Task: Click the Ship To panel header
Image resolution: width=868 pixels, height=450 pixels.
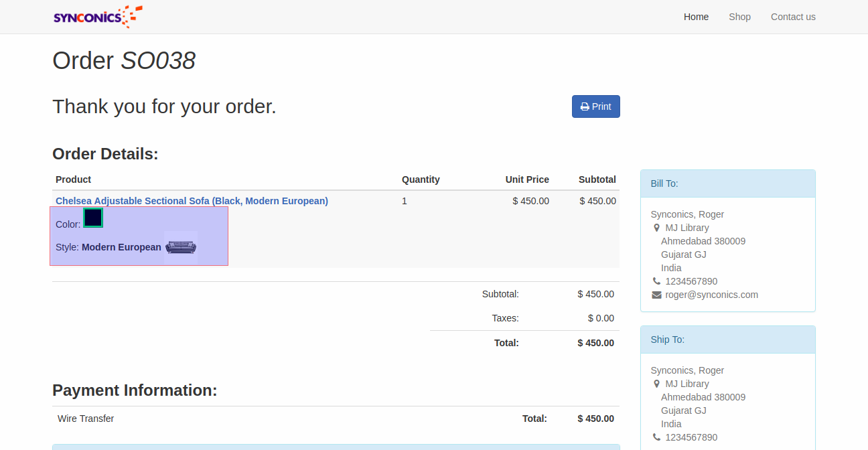Action: [727, 340]
